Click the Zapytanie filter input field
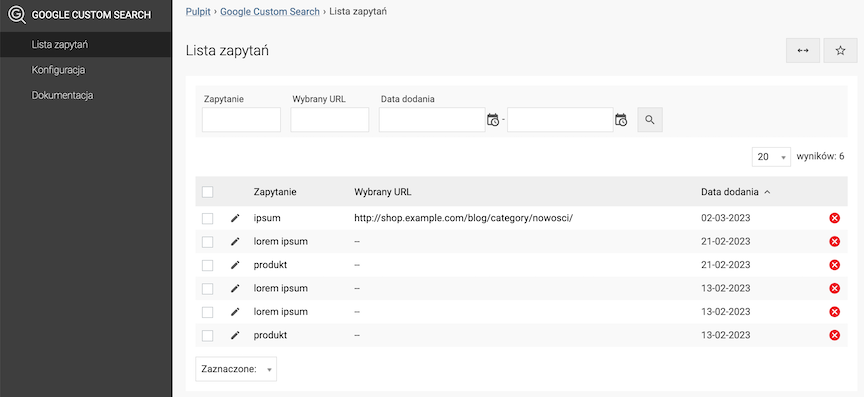The height and width of the screenshot is (397, 864). point(241,120)
